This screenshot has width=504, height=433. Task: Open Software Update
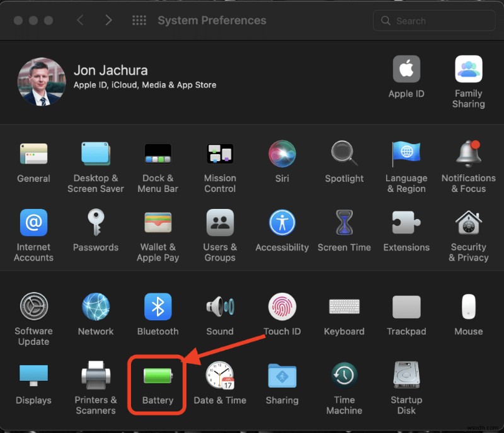33,308
